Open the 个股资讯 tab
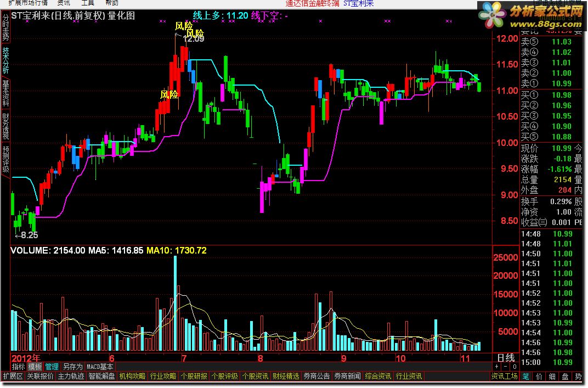The width and height of the screenshot is (588, 388). pyautogui.click(x=255, y=376)
